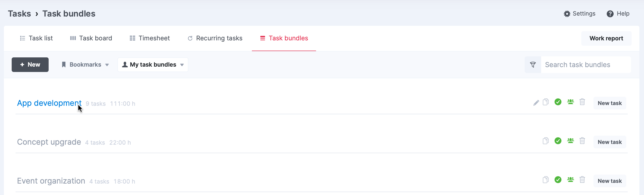The width and height of the screenshot is (644, 195).
Task: Add New task to Concept upgrade
Action: click(x=610, y=142)
